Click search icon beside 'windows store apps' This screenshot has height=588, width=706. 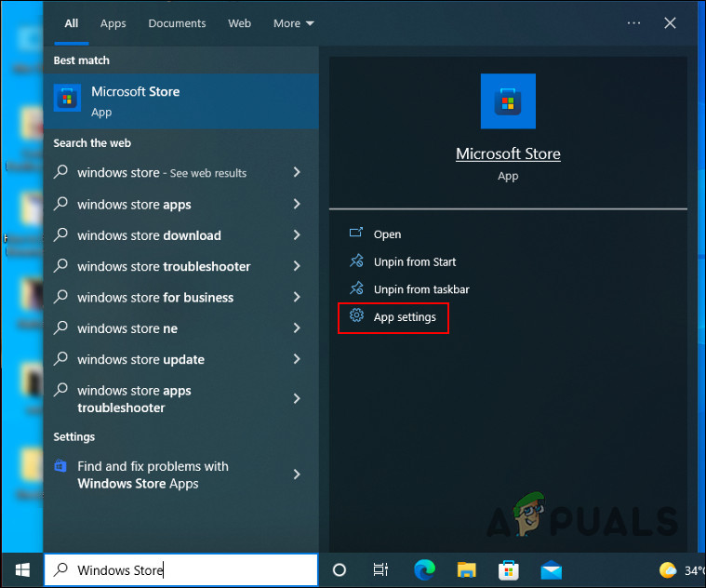[60, 204]
